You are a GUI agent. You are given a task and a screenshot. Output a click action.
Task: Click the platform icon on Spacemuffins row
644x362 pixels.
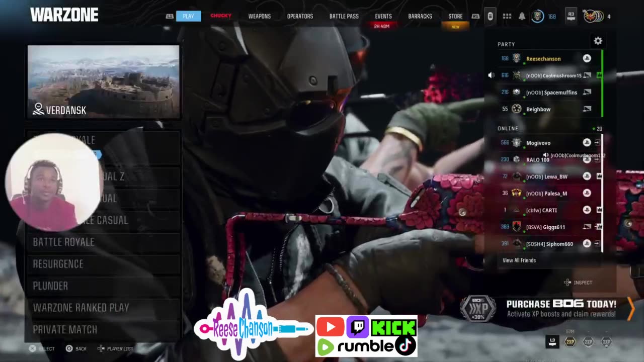click(587, 93)
